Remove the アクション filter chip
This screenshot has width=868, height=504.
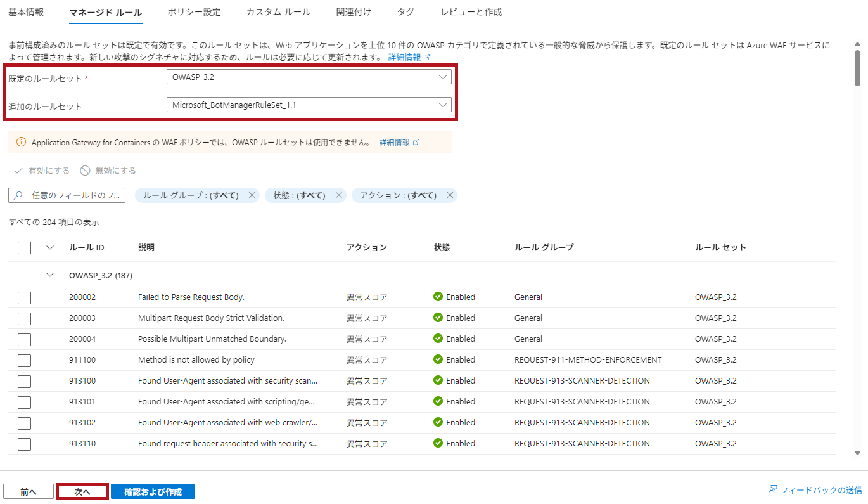(450, 195)
